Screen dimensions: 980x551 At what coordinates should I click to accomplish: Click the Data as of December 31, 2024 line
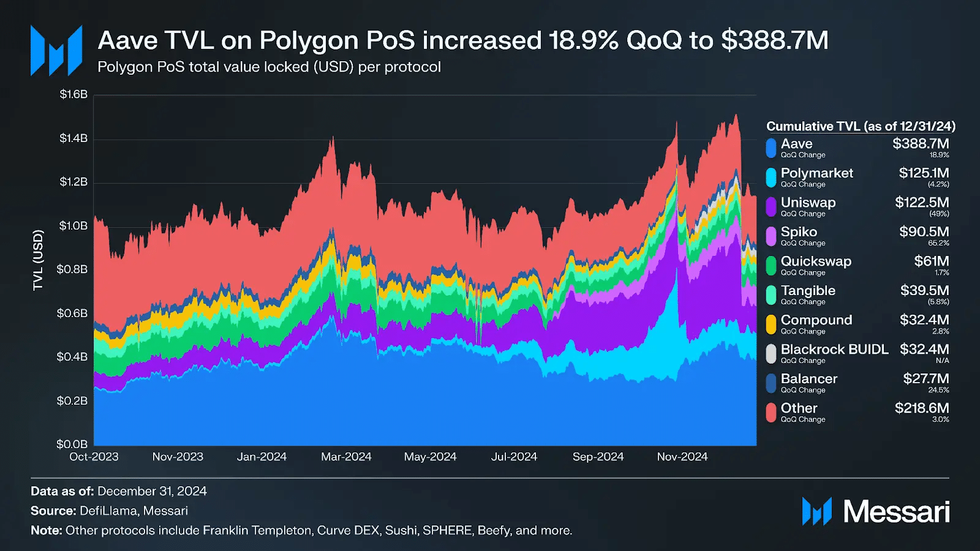[x=119, y=491]
